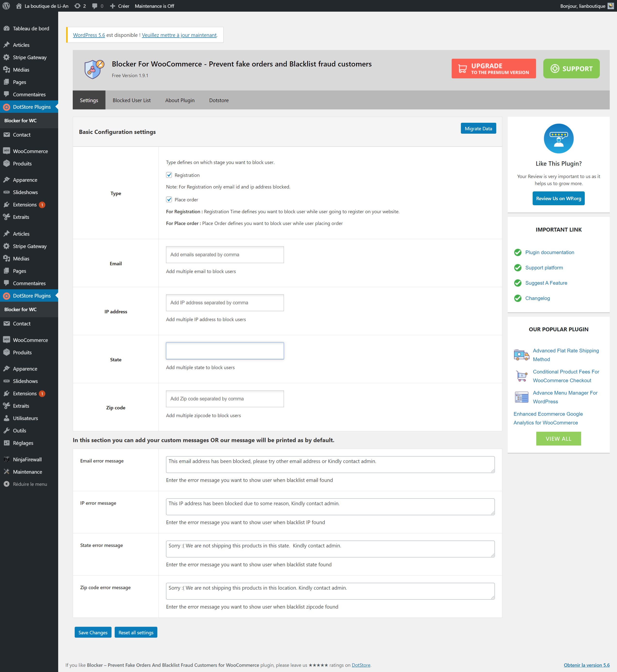Open Maintenance is Off in admin bar
Viewport: 617px width, 672px height.
(155, 6)
